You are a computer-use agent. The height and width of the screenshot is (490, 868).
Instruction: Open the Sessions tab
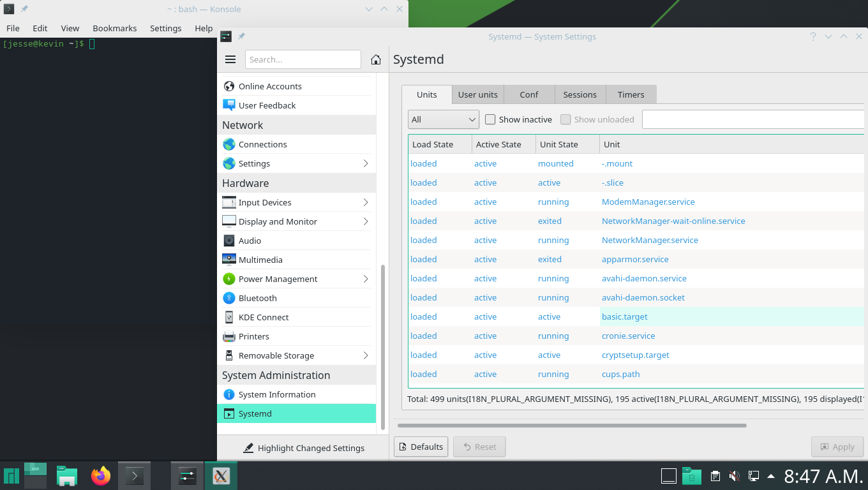tap(580, 94)
